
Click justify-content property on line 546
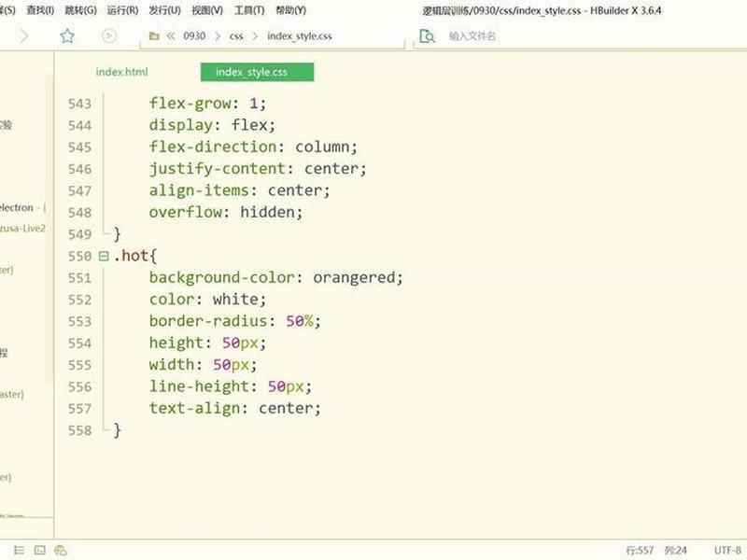pos(218,169)
